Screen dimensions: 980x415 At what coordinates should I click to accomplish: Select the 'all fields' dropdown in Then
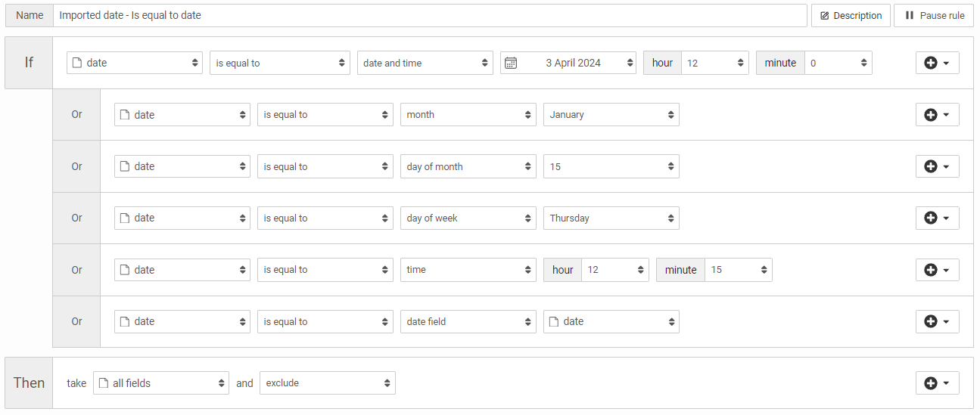(160, 383)
